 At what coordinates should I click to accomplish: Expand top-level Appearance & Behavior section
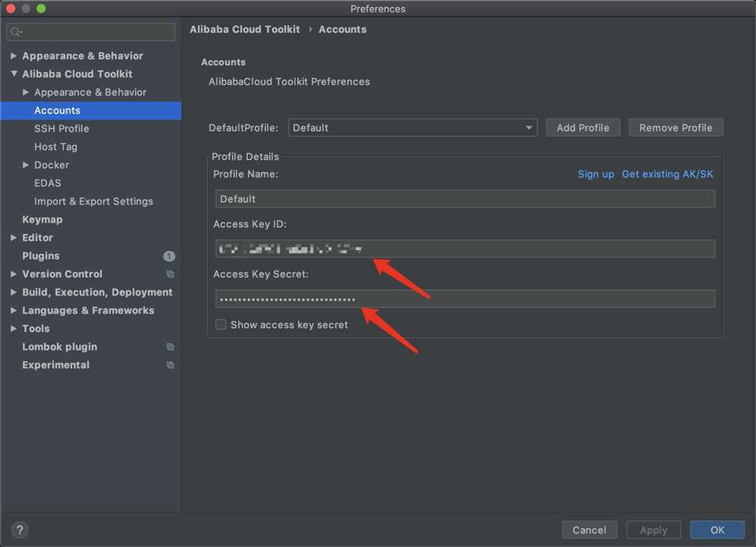(x=14, y=56)
